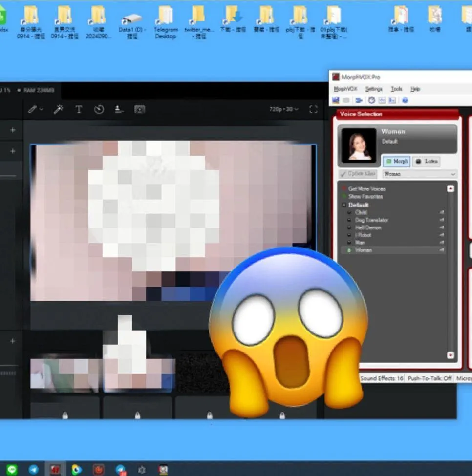This screenshot has width=472, height=476.
Task: Click the Sound Effects status entry
Action: pyautogui.click(x=382, y=378)
